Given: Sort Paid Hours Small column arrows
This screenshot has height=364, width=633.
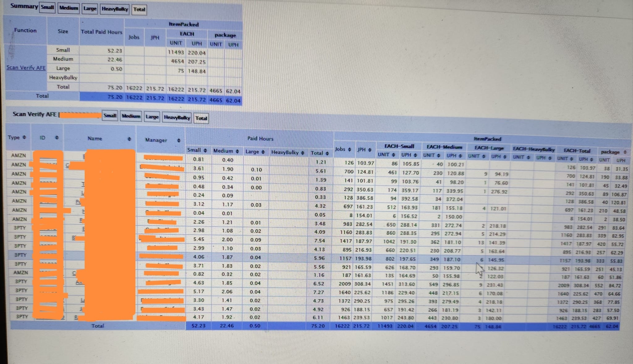Looking at the screenshot, I should coord(205,150).
